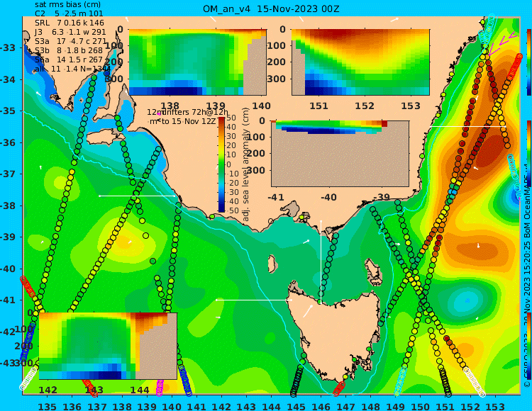Click the 'S6a 14 1.5 r 267' legend row
Screen dimensions: 532x411
pyautogui.click(x=69, y=60)
